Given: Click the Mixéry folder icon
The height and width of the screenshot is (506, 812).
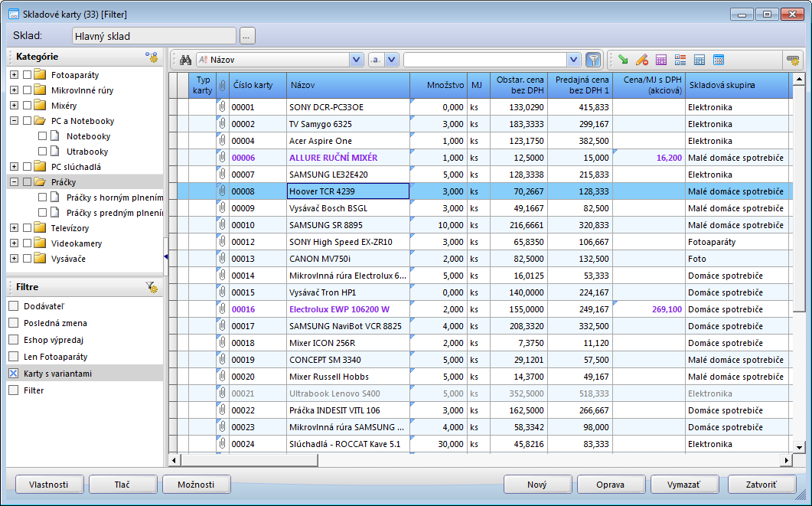Looking at the screenshot, I should (x=40, y=106).
